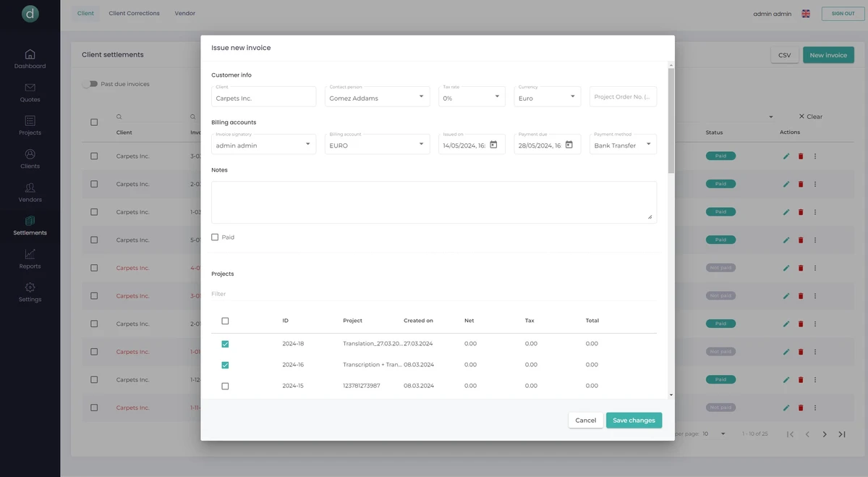Check the Paid checkbox
Viewport: 868px width, 477px height.
[x=215, y=237]
